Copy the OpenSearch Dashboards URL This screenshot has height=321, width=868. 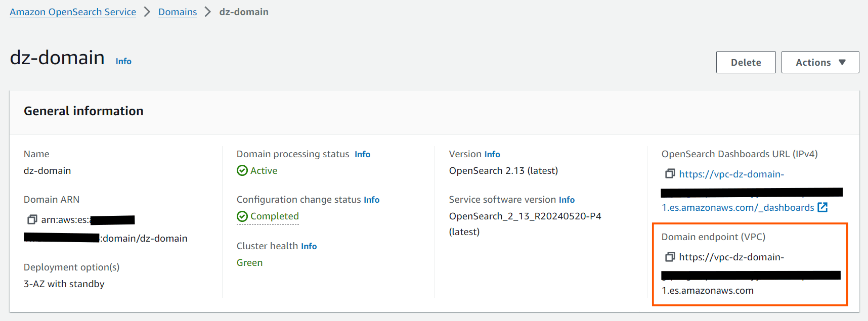pos(670,174)
